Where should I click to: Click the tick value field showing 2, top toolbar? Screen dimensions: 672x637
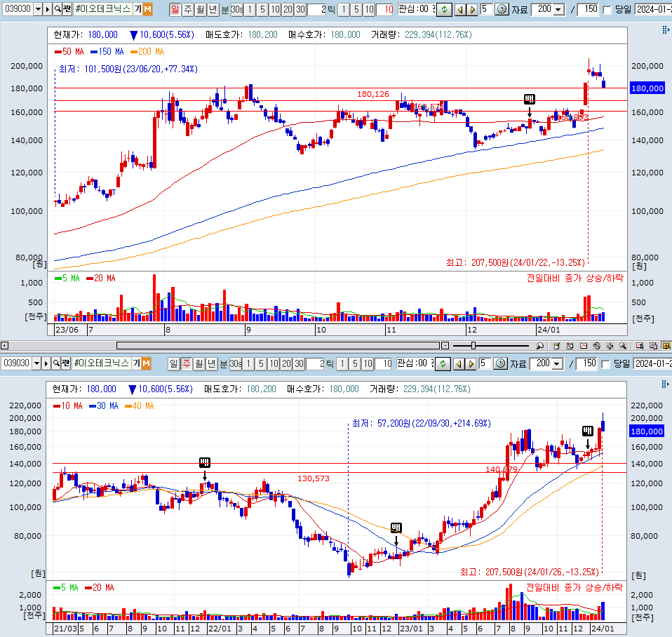(x=317, y=9)
